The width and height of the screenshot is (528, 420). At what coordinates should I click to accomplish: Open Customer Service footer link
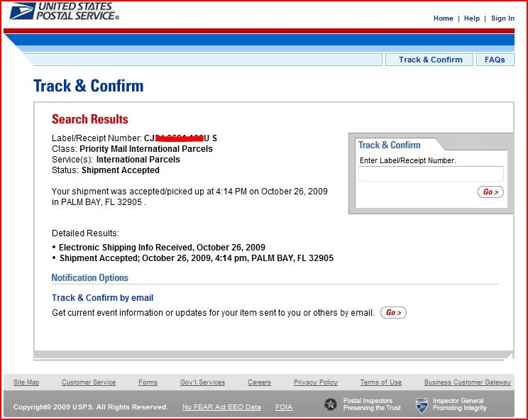click(x=89, y=382)
